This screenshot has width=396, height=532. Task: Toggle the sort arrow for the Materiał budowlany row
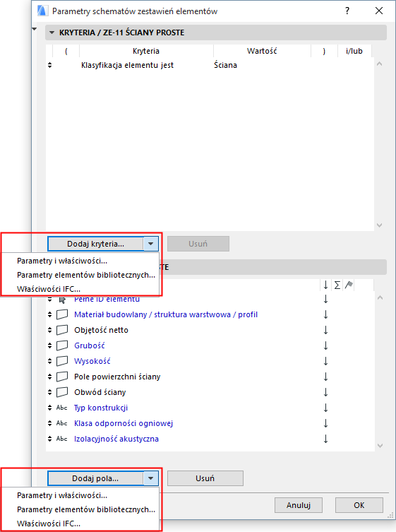[x=326, y=314]
